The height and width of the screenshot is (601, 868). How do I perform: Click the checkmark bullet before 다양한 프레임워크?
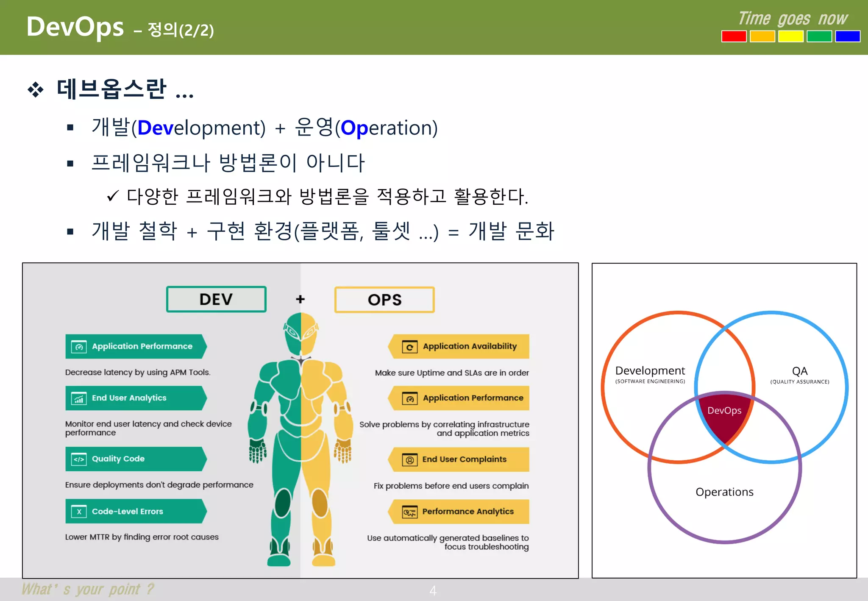point(112,196)
